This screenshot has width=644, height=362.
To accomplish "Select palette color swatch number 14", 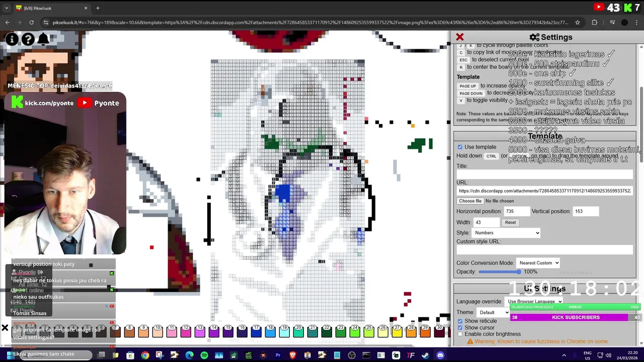I will [214, 330].
